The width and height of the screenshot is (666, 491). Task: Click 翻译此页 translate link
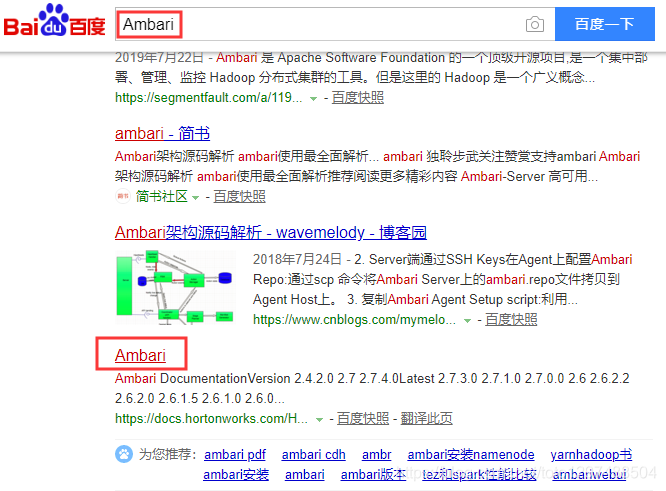[x=426, y=419]
